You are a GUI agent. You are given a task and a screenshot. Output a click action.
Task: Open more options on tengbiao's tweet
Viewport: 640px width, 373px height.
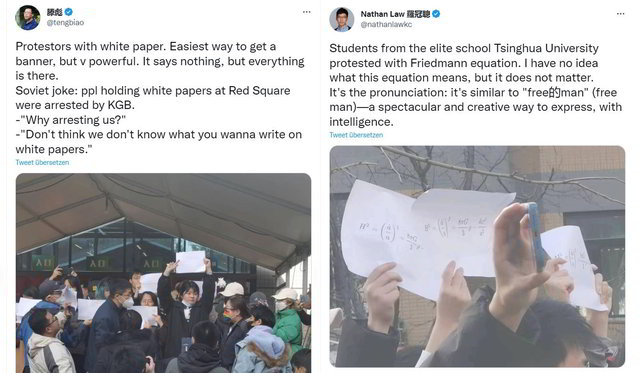point(307,12)
